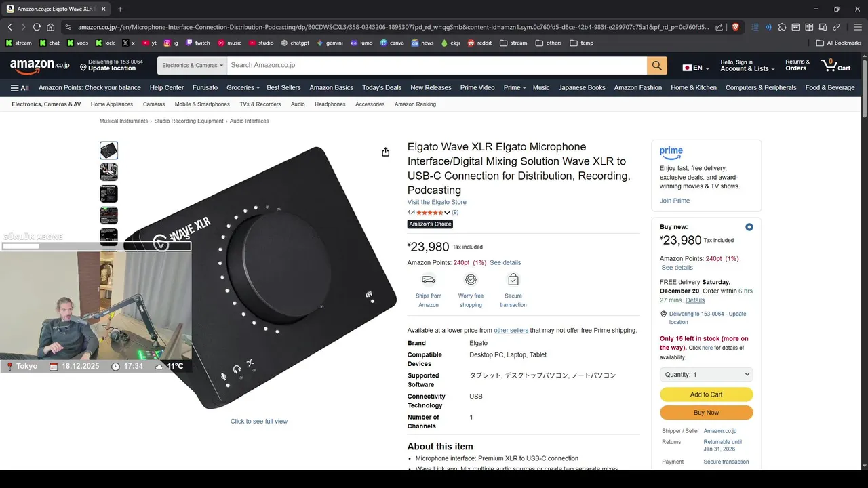Select the first product thumbnail image
Screen dimensions: 868x488
(x=108, y=150)
